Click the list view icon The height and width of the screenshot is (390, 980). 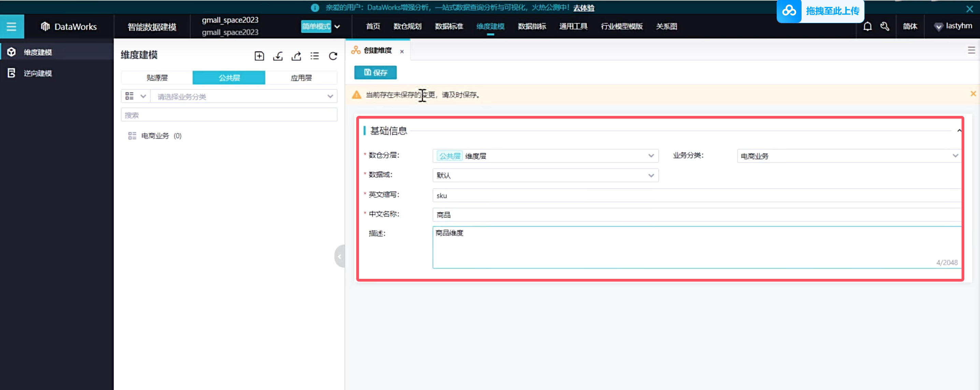click(x=315, y=56)
